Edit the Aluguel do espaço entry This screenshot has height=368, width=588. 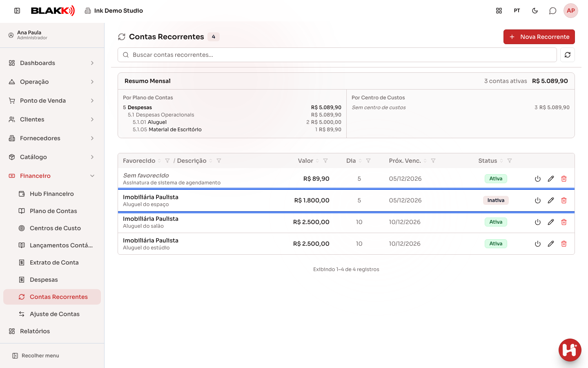[551, 200]
